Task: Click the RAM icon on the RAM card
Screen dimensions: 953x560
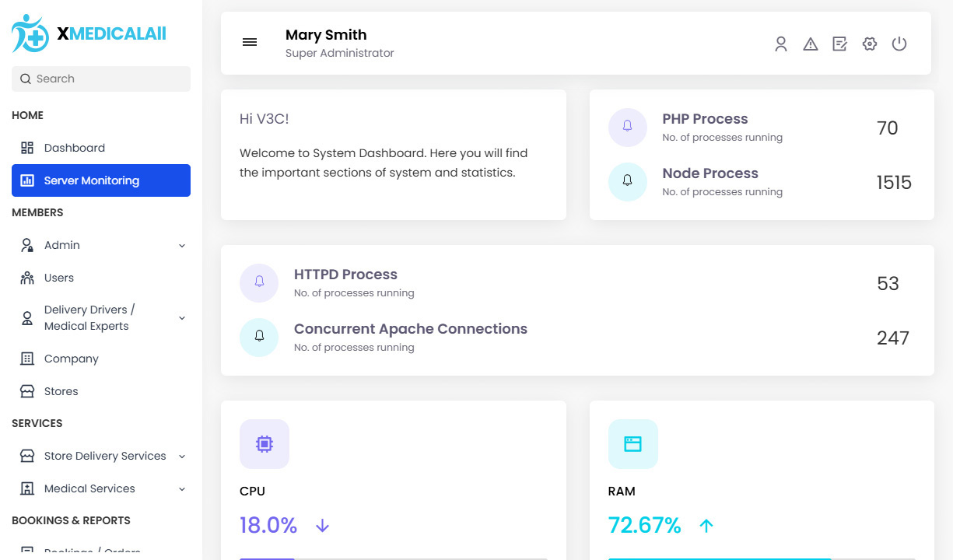Action: click(633, 443)
